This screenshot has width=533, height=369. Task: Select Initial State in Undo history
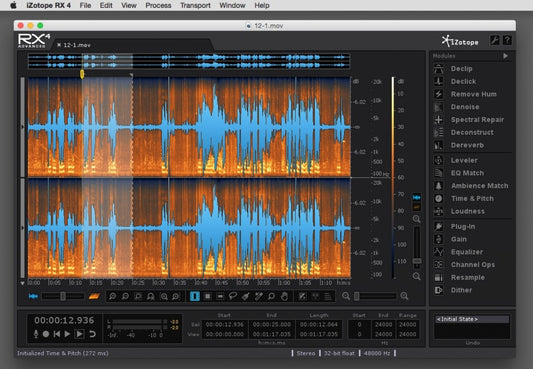click(472, 319)
